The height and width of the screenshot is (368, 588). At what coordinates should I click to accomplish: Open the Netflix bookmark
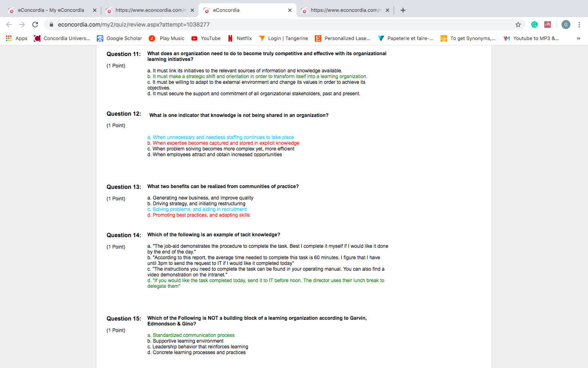click(240, 38)
